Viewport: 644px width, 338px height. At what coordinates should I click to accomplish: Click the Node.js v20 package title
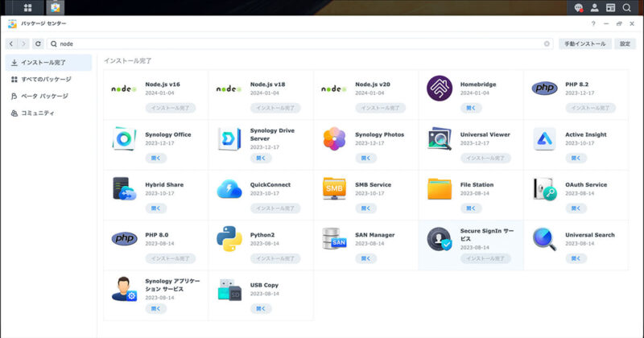coord(373,84)
